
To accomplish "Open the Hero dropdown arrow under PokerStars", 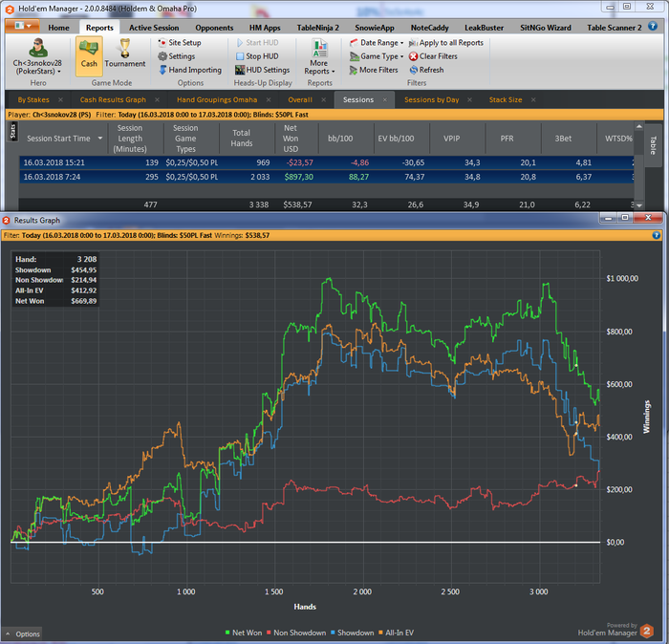I will [59, 72].
